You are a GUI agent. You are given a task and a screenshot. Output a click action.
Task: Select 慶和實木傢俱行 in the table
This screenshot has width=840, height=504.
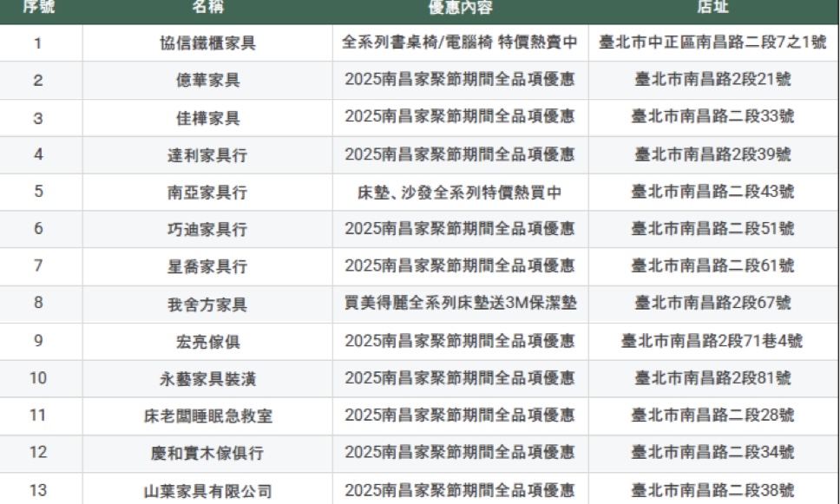[x=207, y=453]
